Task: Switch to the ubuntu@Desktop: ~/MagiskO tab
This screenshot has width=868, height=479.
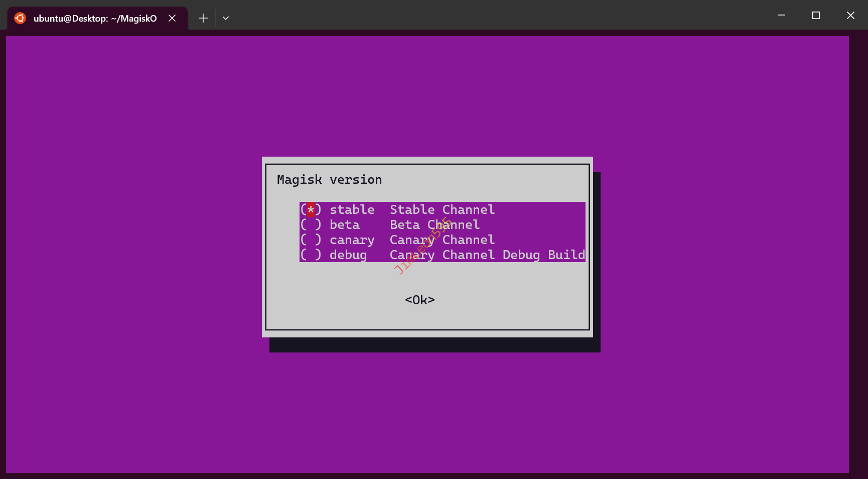Action: (x=95, y=18)
